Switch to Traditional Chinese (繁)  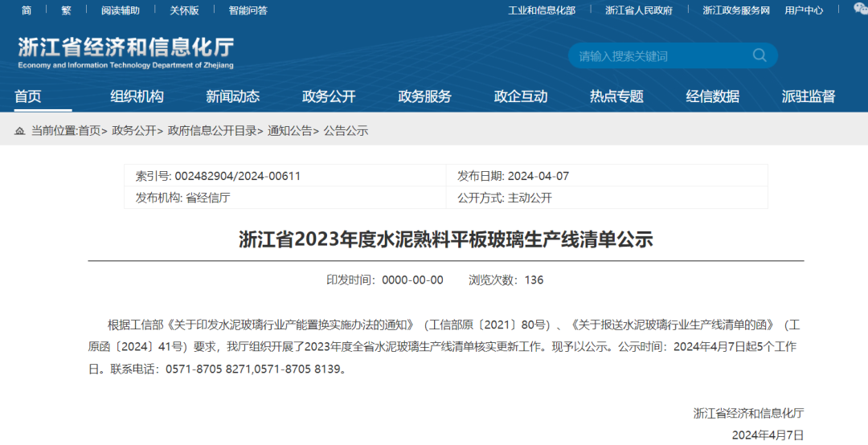(66, 10)
